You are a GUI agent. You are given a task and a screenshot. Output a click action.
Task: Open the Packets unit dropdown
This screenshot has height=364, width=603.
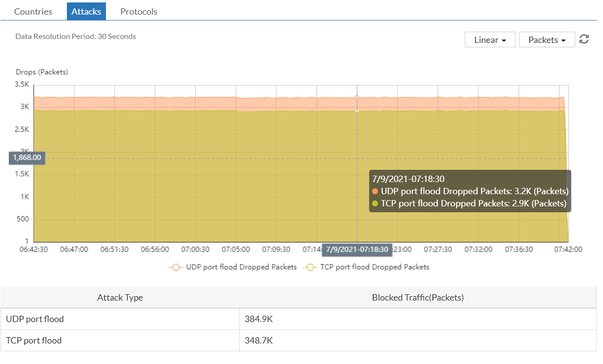[547, 40]
